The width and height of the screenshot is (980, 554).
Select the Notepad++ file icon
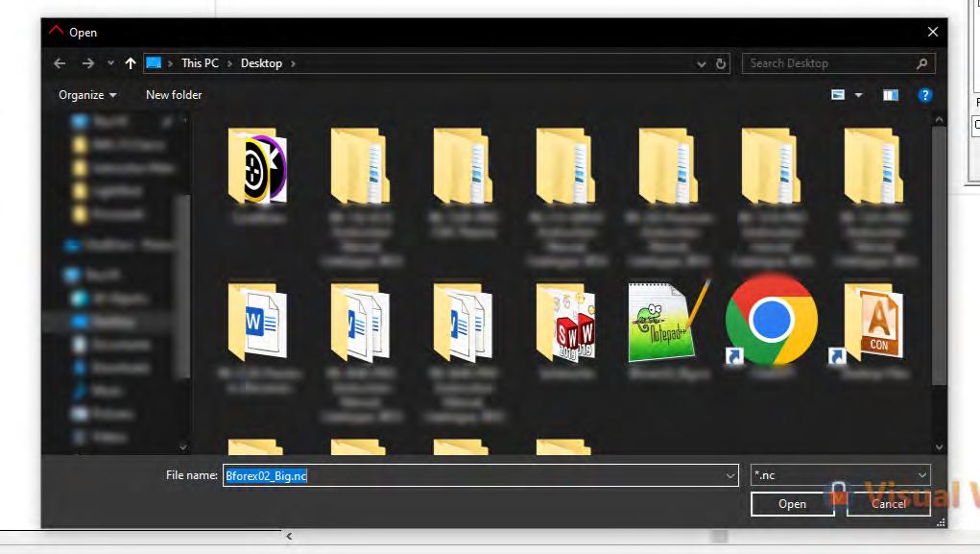click(668, 321)
